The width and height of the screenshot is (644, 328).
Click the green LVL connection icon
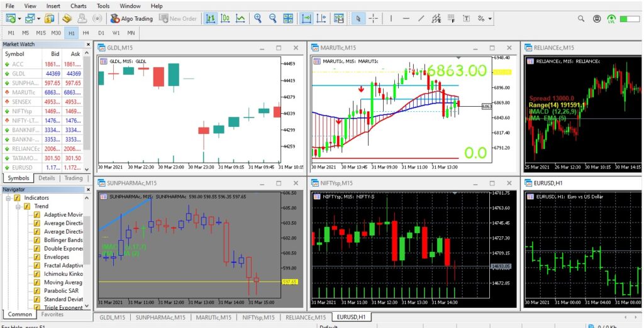(611, 19)
